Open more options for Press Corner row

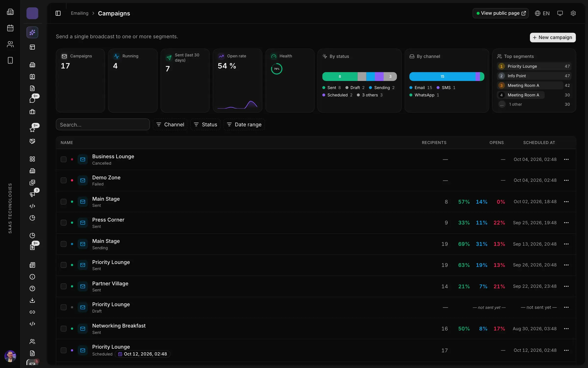pyautogui.click(x=566, y=223)
